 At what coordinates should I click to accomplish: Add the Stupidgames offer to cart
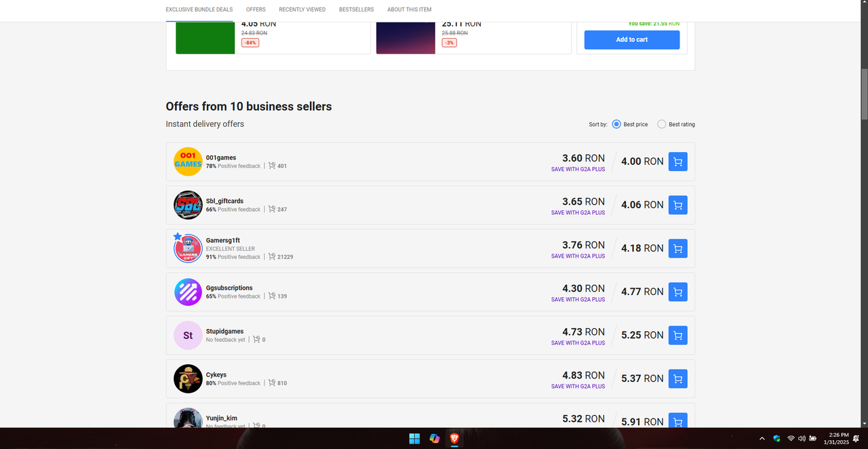677,335
